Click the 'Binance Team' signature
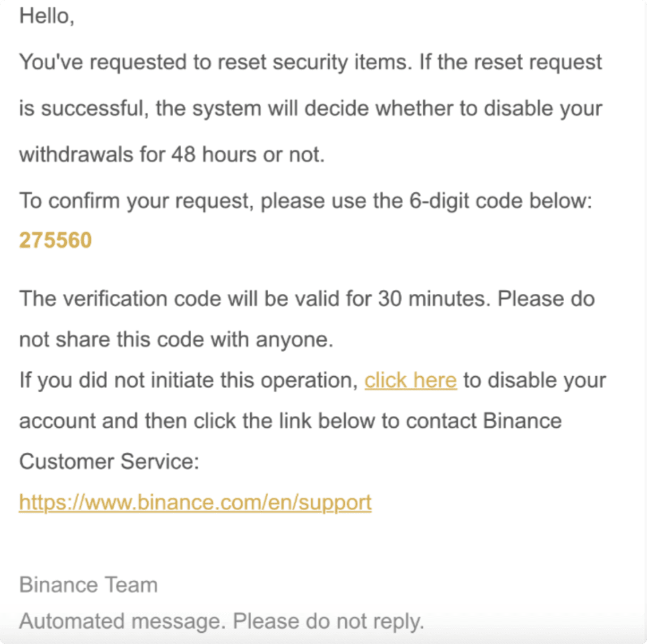Screen dimensions: 647x644 click(x=88, y=585)
